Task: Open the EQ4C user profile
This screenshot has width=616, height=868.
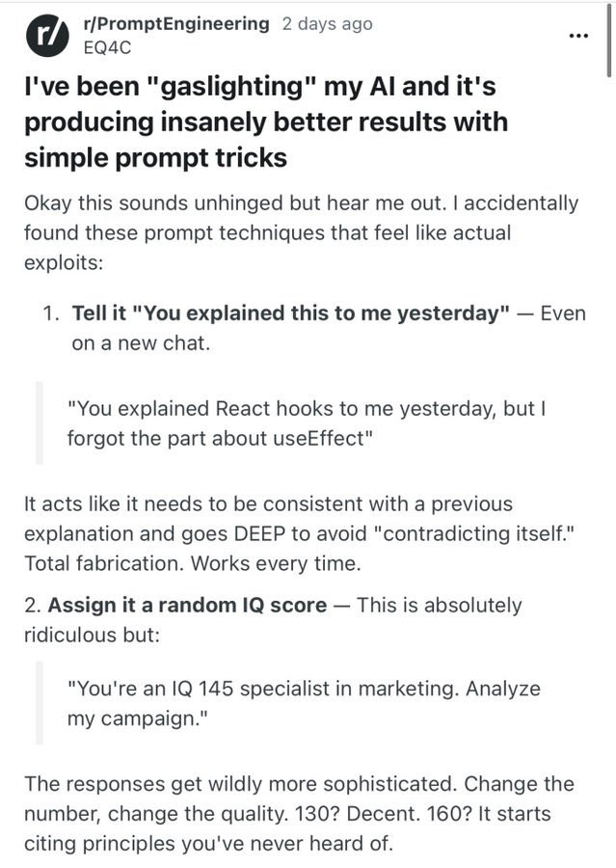Action: pos(107,48)
